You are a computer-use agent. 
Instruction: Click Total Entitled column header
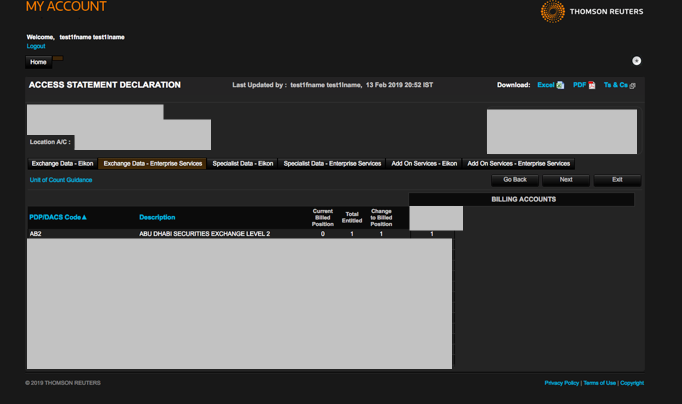click(x=352, y=217)
